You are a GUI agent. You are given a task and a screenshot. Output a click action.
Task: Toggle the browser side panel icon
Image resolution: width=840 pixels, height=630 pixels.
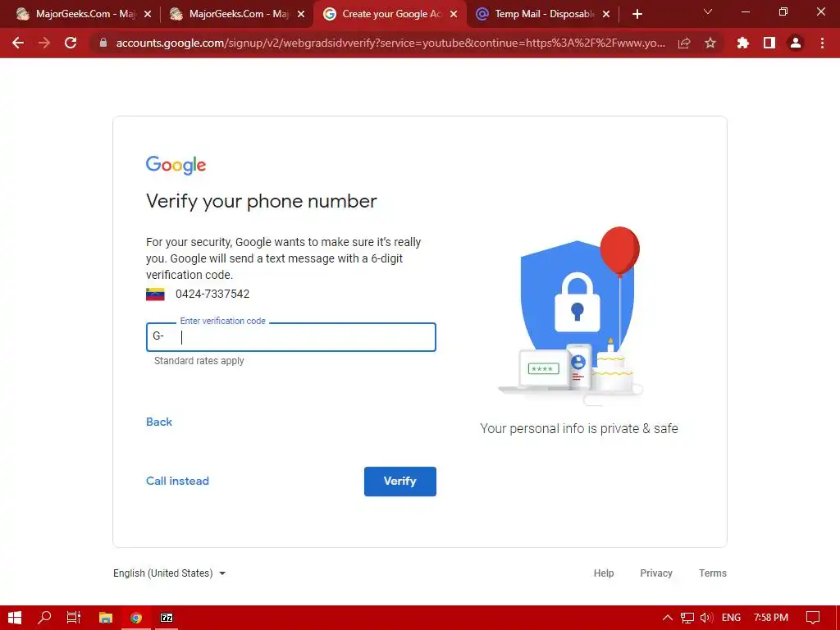click(769, 43)
